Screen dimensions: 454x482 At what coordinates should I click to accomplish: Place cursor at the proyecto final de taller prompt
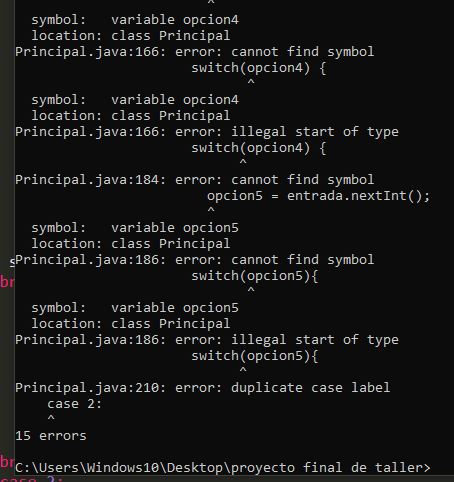click(223, 468)
